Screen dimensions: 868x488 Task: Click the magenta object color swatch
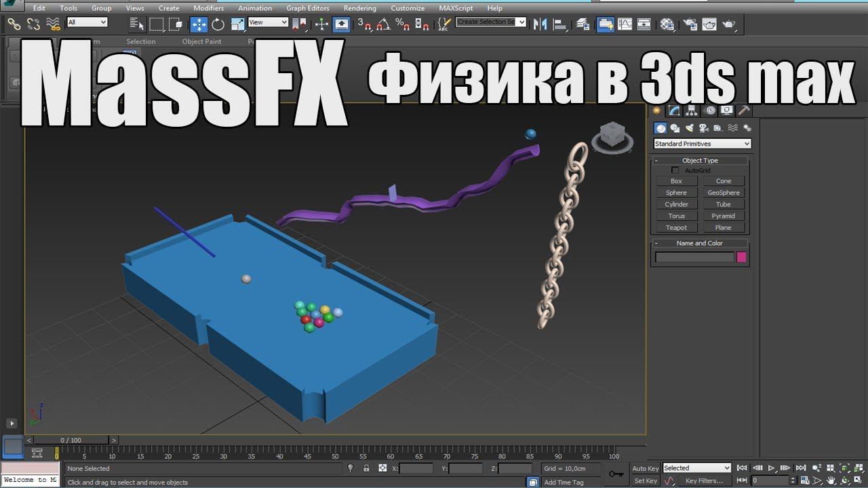point(741,257)
